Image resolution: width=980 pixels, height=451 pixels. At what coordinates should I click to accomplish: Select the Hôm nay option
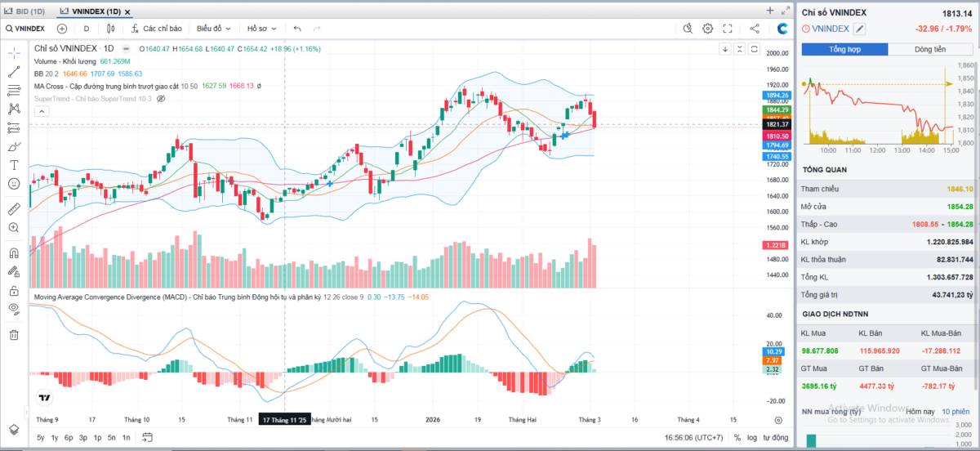coord(920,412)
